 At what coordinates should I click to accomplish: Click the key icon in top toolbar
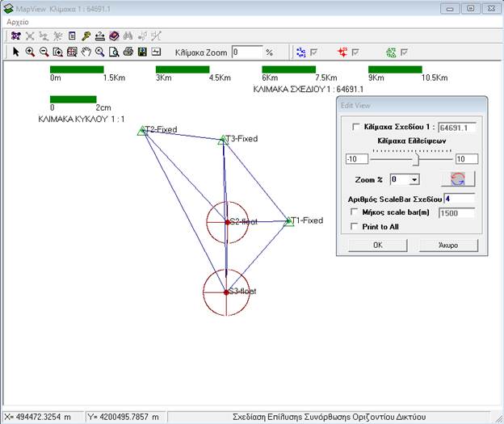pyautogui.click(x=86, y=36)
